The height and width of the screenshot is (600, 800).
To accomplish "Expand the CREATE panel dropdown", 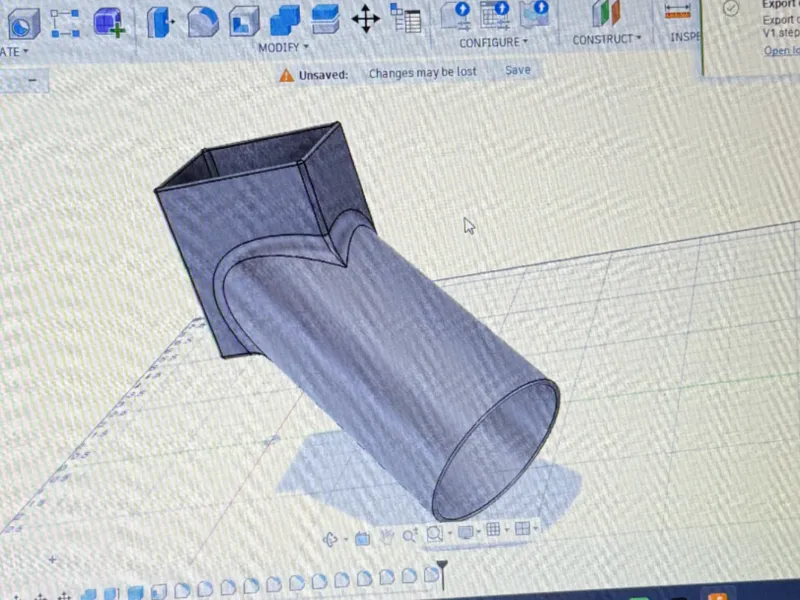I will pos(14,52).
